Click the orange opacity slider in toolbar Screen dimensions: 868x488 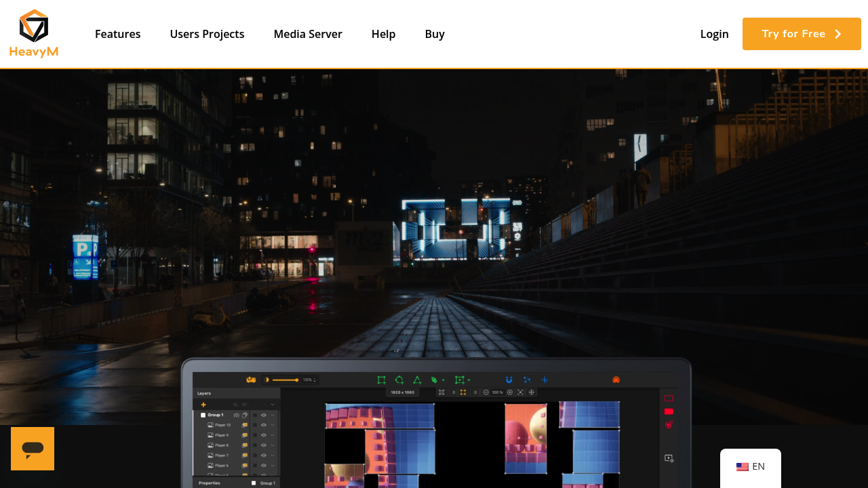click(x=285, y=380)
